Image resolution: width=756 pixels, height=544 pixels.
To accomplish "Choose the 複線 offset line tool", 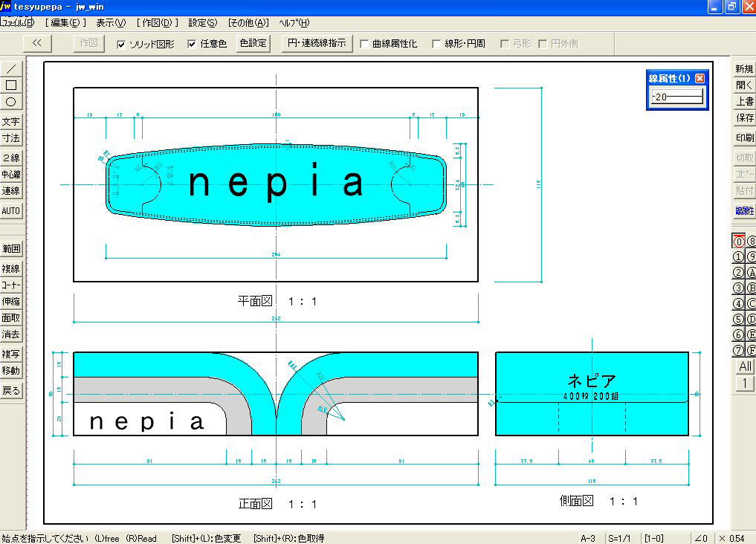I will (x=11, y=269).
